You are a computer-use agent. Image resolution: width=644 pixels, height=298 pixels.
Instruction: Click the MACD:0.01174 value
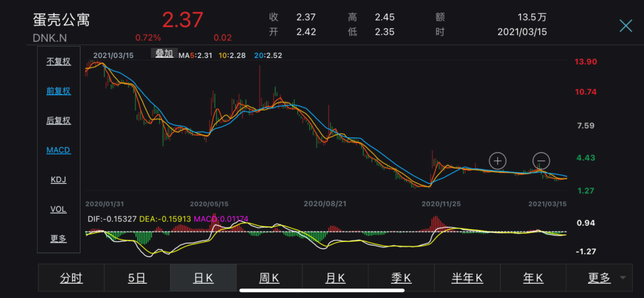click(x=221, y=219)
